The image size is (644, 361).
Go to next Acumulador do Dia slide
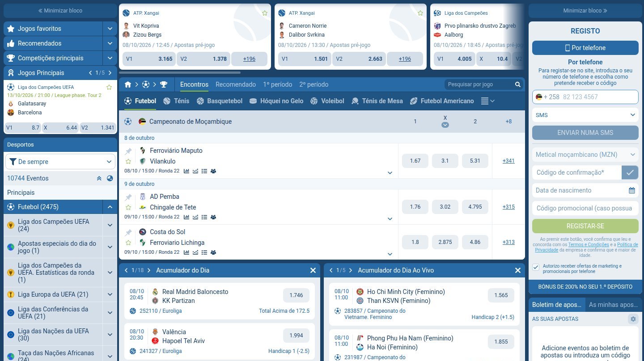coord(149,270)
